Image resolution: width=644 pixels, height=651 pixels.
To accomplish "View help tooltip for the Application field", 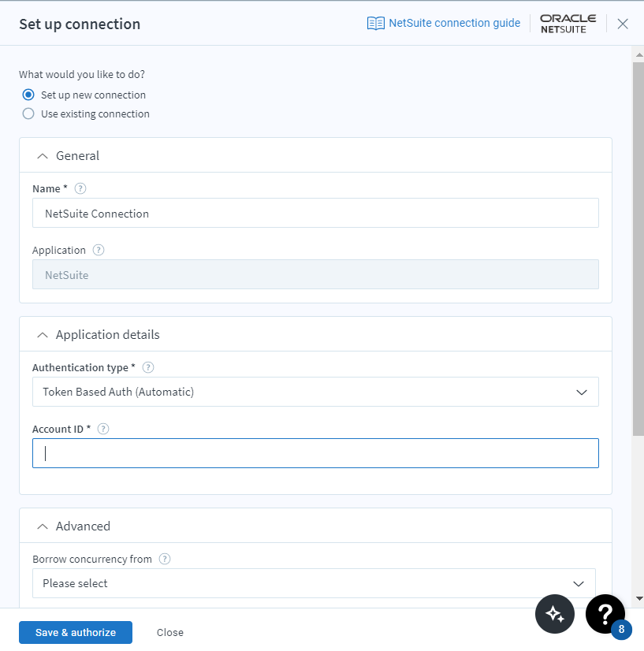I will (x=98, y=250).
